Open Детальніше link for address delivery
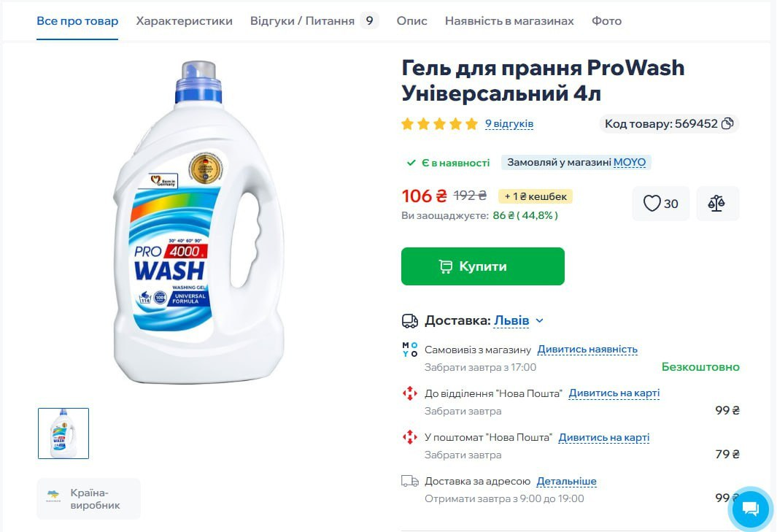This screenshot has width=777, height=532. click(x=566, y=482)
